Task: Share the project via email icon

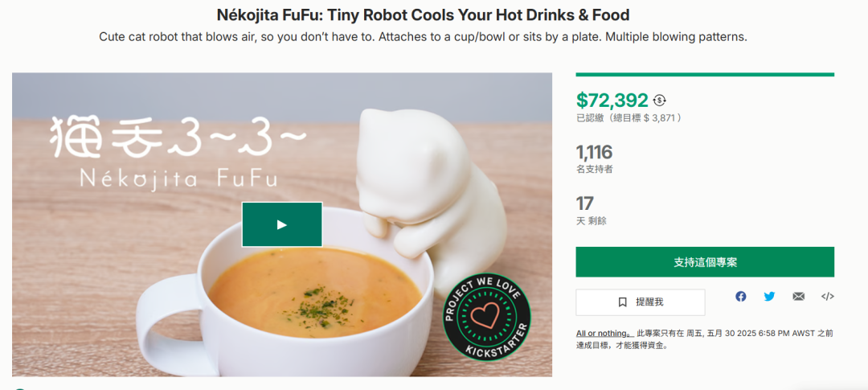Action: click(798, 297)
